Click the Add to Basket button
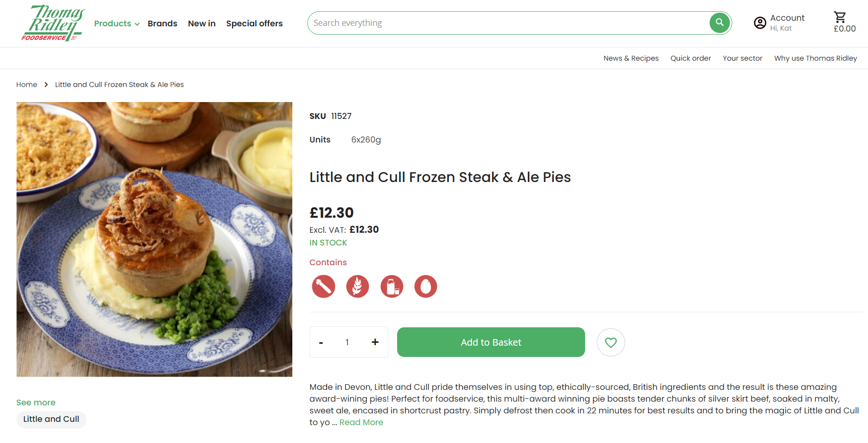Image resolution: width=868 pixels, height=443 pixels. point(491,342)
